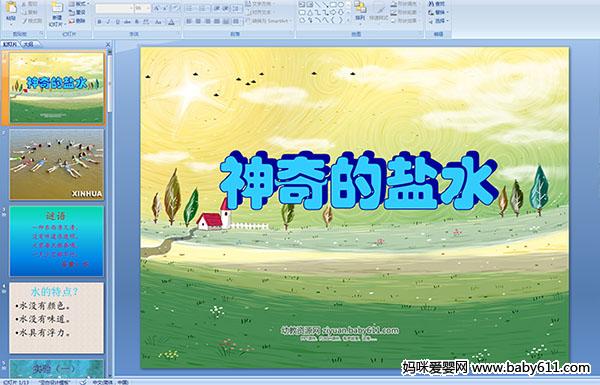Open the Line Spacing dropdown
The image size is (600, 385).
(237, 8)
